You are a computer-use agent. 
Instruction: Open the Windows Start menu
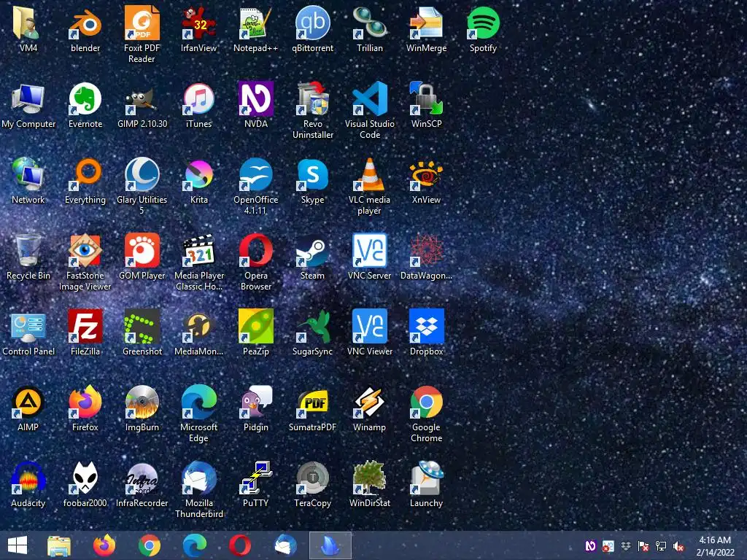pyautogui.click(x=18, y=545)
